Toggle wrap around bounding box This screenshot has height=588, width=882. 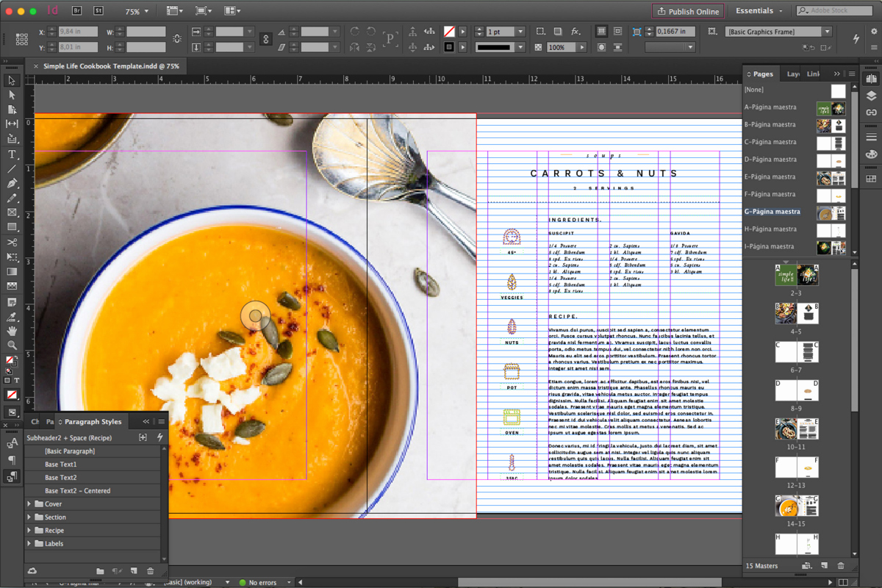click(x=617, y=32)
